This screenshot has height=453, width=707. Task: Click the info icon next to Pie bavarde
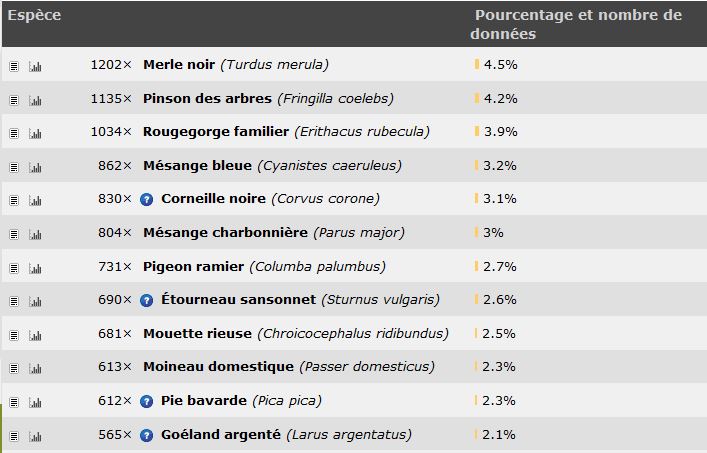(147, 401)
